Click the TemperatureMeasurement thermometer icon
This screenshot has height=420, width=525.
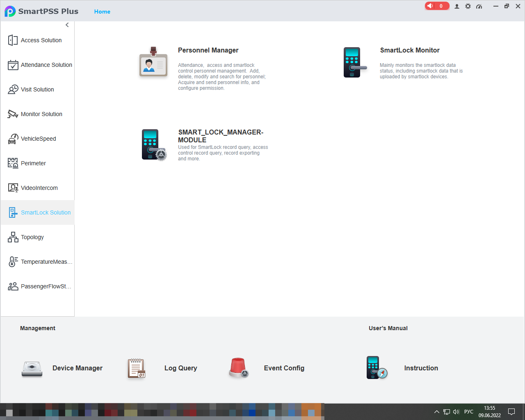(x=13, y=262)
